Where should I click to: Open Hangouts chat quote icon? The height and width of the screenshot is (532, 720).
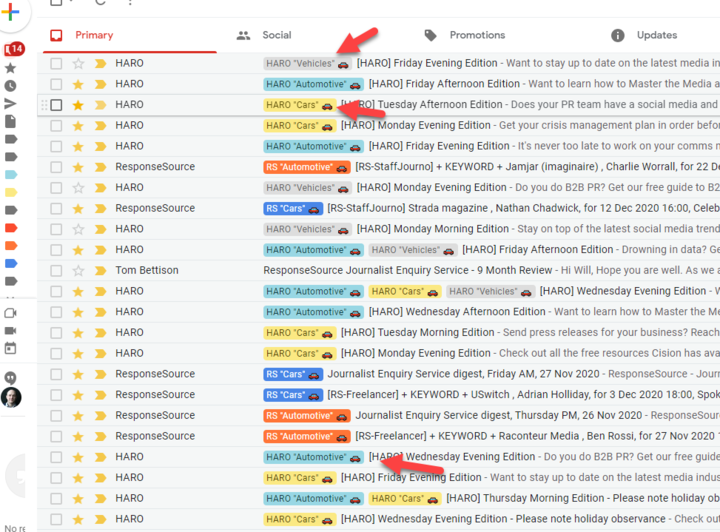(10, 378)
